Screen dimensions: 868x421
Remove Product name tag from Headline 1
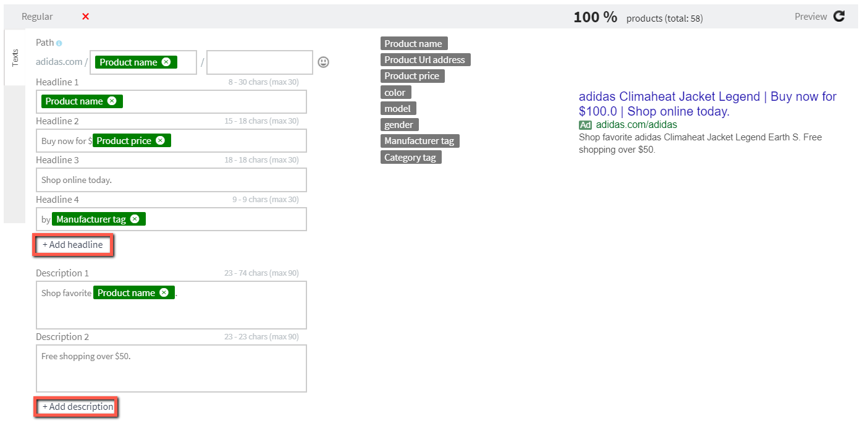click(x=112, y=101)
